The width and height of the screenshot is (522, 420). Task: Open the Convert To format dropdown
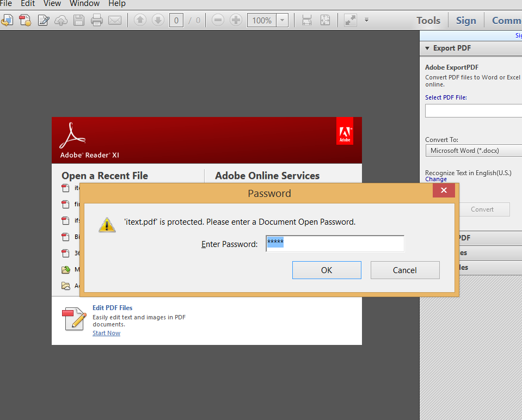tap(473, 151)
